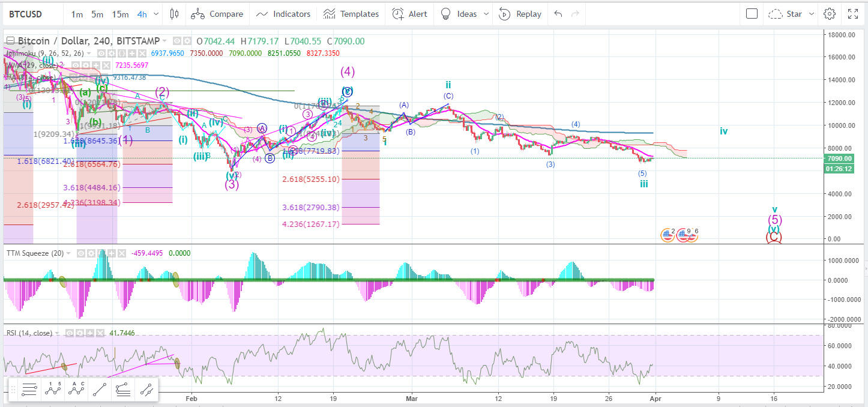Click the RSI (14, close) indicator label
Screen dimensions: 868x407
pyautogui.click(x=30, y=333)
